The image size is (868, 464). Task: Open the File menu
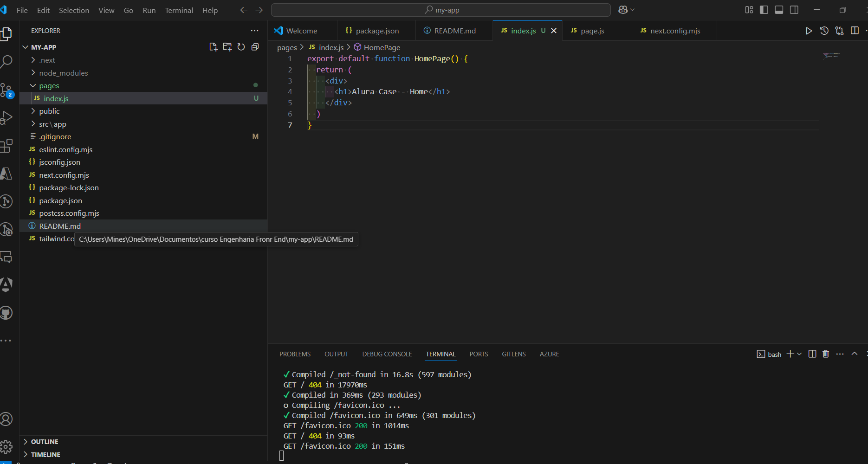(x=22, y=10)
